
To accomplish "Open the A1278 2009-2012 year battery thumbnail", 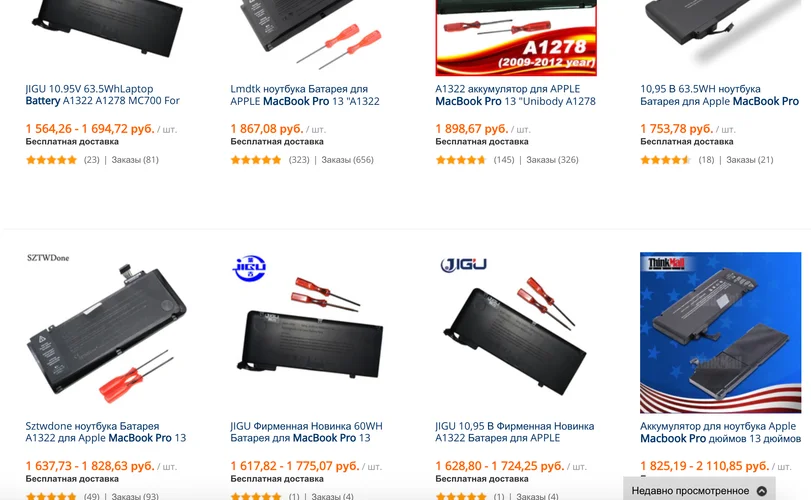I will (x=516, y=38).
